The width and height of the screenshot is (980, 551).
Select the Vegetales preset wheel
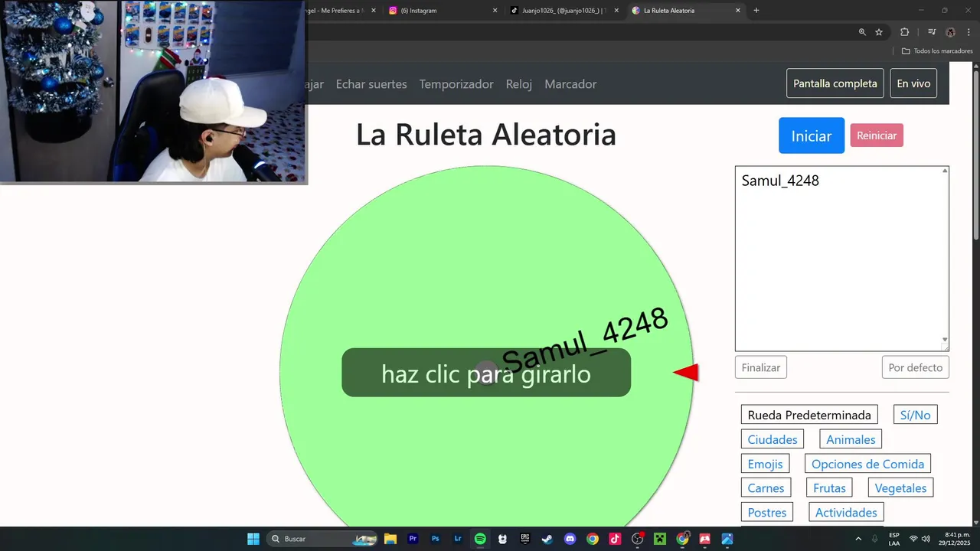[x=900, y=488]
